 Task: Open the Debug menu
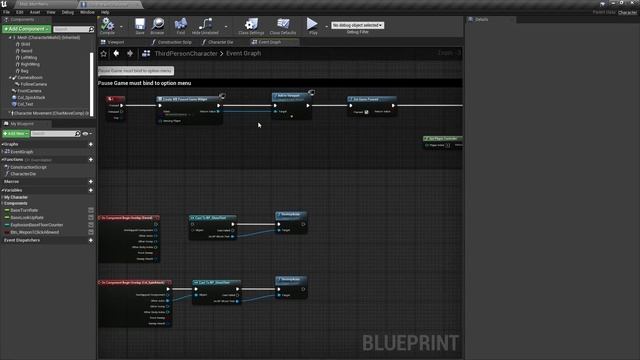coord(68,12)
